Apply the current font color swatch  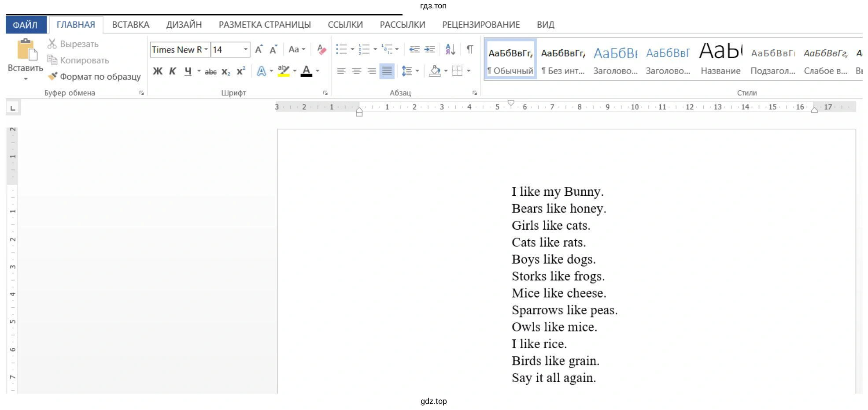pos(307,71)
